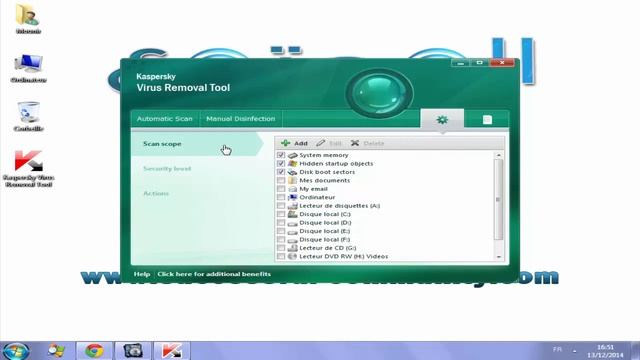Open Kaspersky Virus Removal Tool desktop shortcut
The image size is (640, 360).
28,169
